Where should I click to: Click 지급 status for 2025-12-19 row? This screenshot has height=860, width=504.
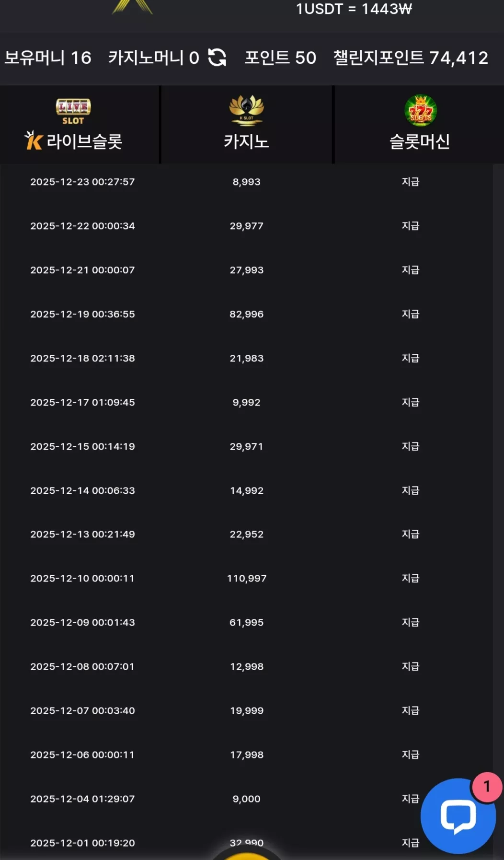411,314
